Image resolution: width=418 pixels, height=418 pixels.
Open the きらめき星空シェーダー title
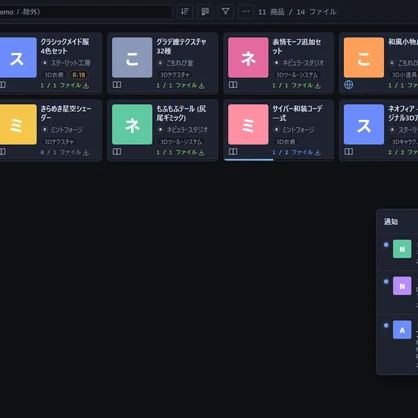pyautogui.click(x=66, y=113)
